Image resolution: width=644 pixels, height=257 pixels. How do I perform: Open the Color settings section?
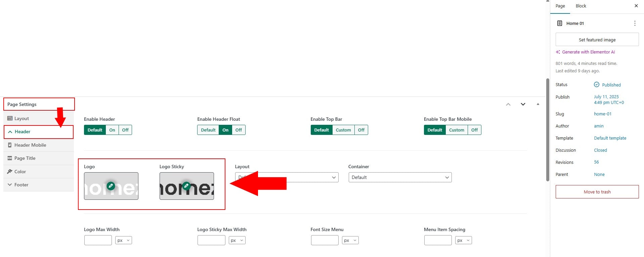coord(20,172)
